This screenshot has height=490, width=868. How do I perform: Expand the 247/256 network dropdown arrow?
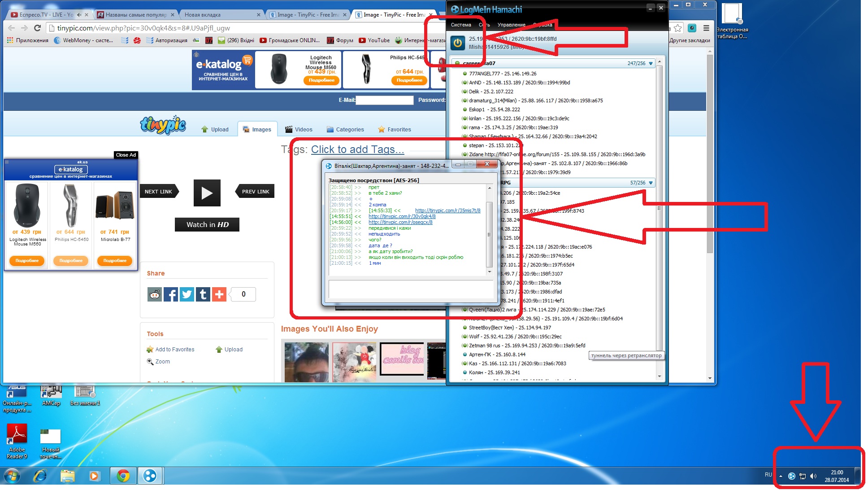651,63
